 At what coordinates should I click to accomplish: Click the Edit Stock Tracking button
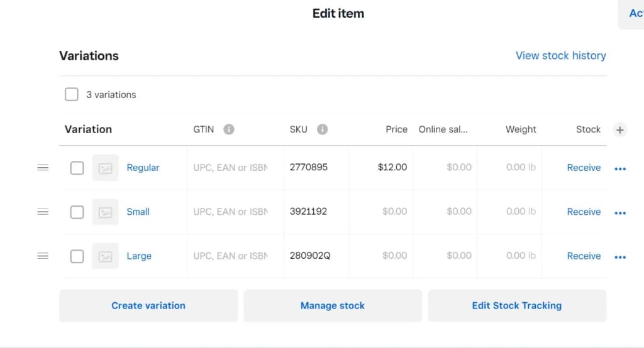(517, 306)
